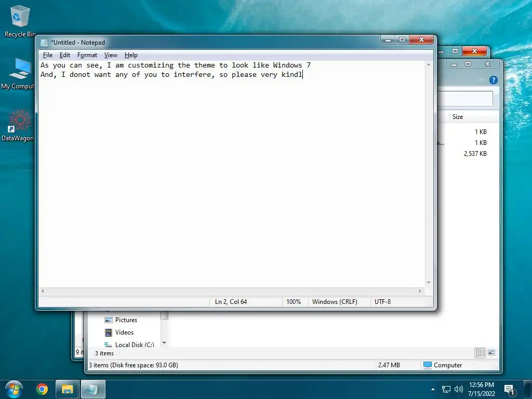
Task: Select the My Computer desktop icon
Action: (19, 74)
